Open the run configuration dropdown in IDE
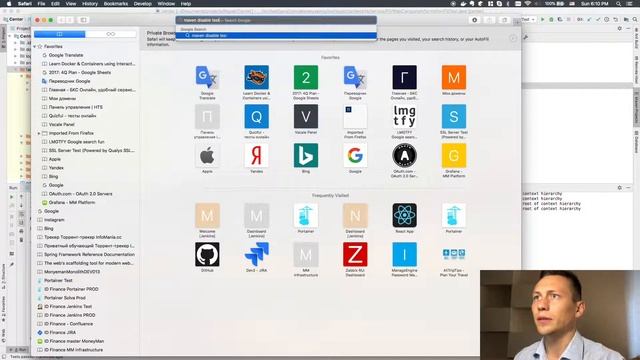The width and height of the screenshot is (640, 360). 528,19
